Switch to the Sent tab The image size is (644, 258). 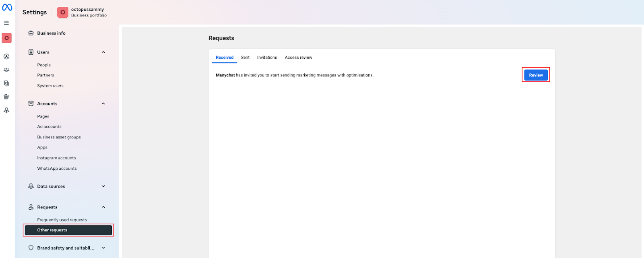tap(245, 58)
